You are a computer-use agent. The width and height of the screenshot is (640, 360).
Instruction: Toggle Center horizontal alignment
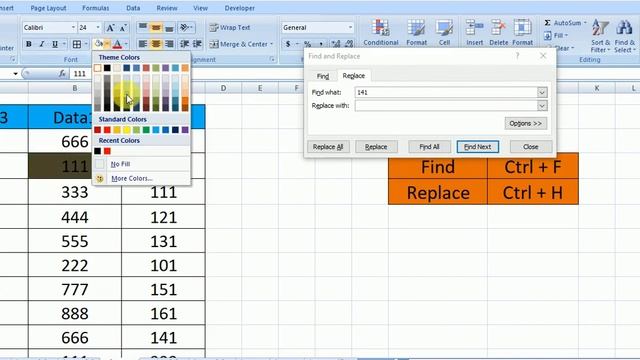coord(156,44)
